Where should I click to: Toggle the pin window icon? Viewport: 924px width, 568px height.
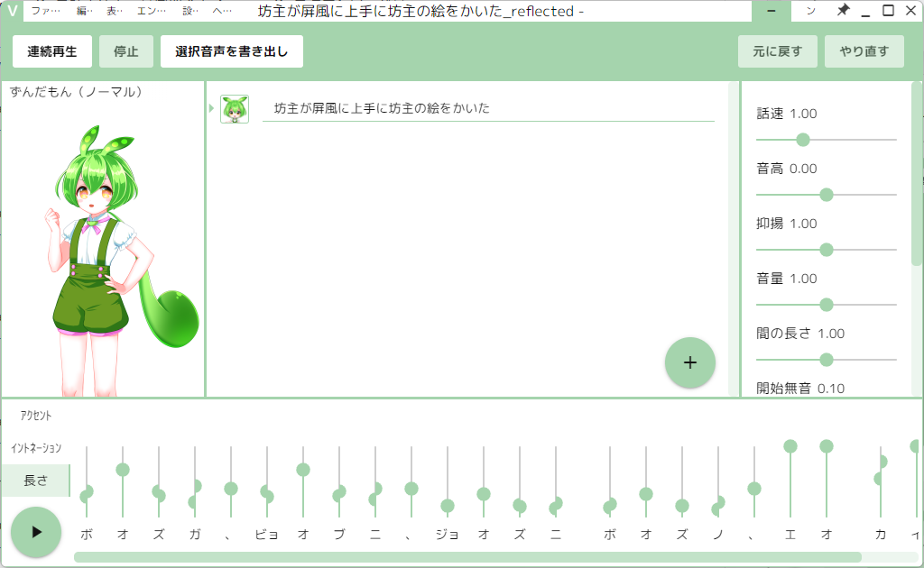(x=843, y=10)
